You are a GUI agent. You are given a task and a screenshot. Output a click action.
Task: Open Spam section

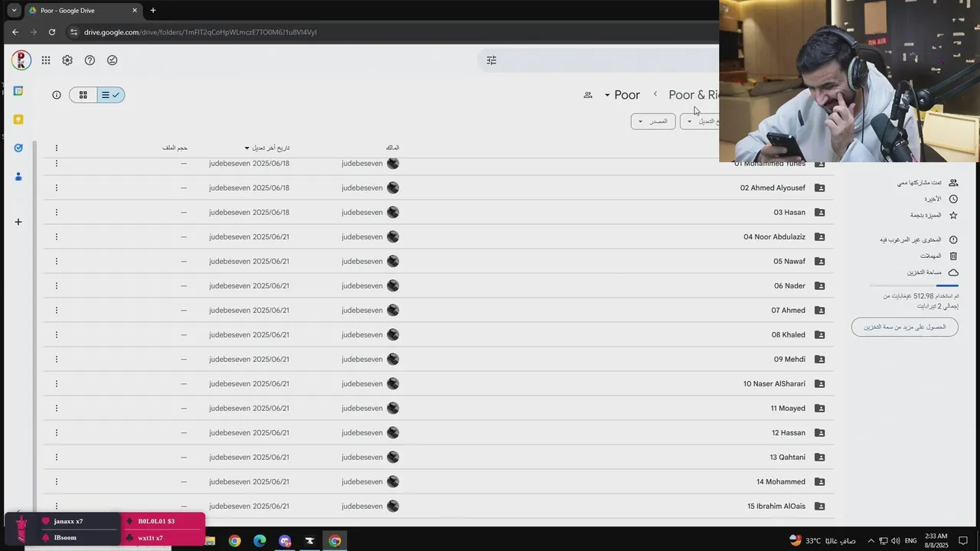919,240
